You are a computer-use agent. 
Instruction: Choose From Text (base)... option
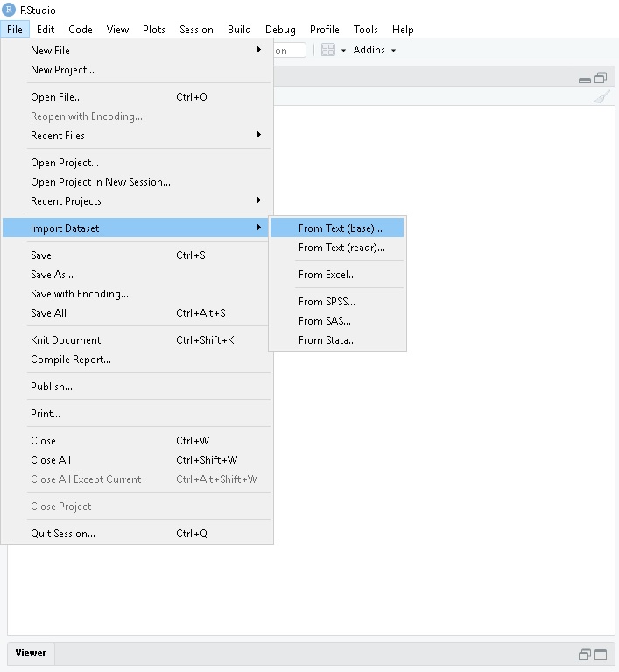click(337, 227)
